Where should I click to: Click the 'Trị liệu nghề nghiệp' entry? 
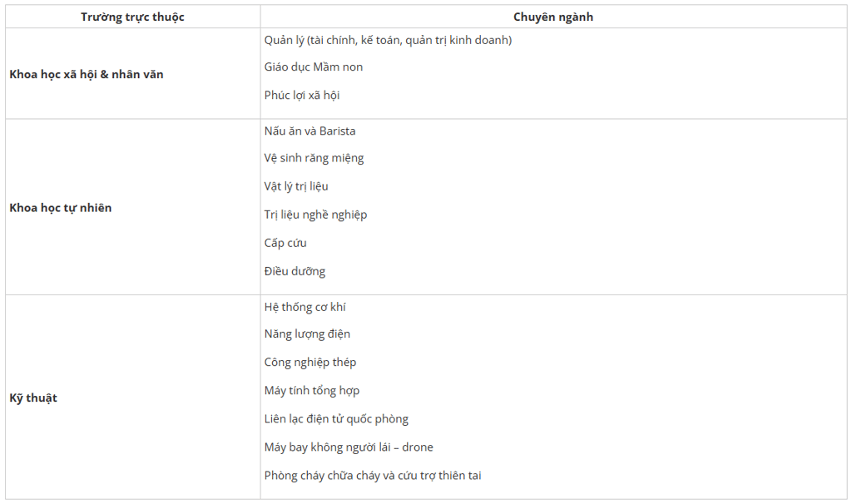[315, 215]
